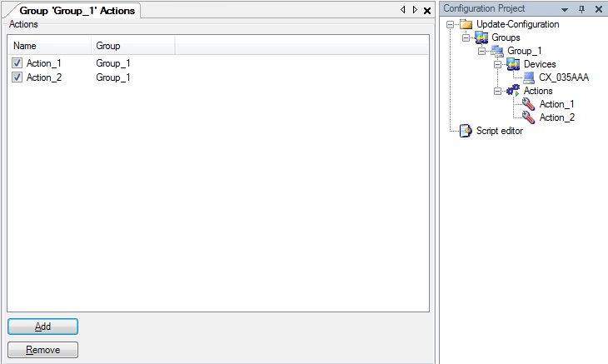Select Update-Configuration label in the tree
Viewport: 608px width, 364px height.
pyautogui.click(x=518, y=24)
